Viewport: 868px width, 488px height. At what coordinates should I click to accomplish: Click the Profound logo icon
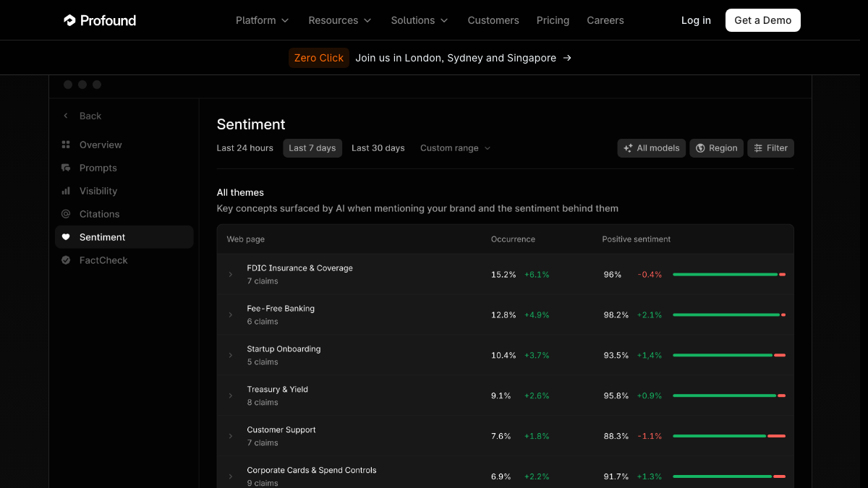(x=69, y=20)
